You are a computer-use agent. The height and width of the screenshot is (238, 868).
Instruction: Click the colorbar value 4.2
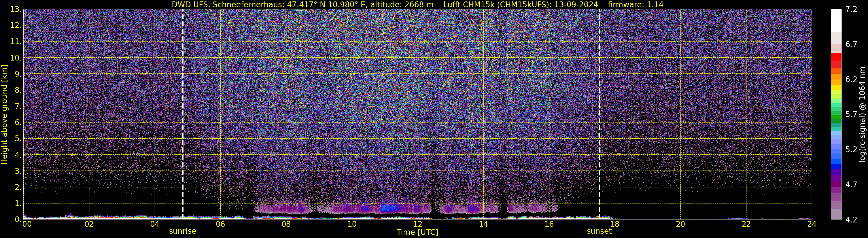(x=851, y=220)
